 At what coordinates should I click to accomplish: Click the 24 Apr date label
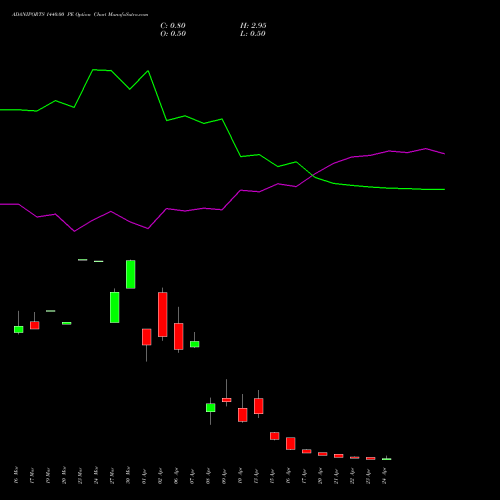(384, 475)
